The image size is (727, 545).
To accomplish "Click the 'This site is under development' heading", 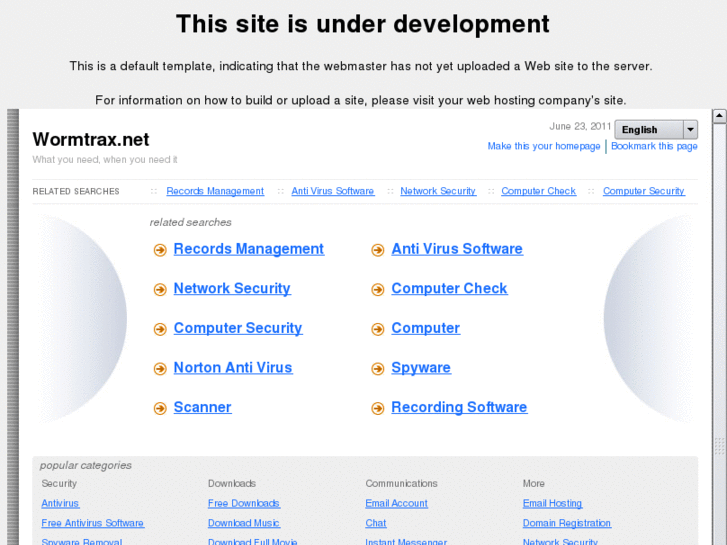I will click(x=363, y=24).
